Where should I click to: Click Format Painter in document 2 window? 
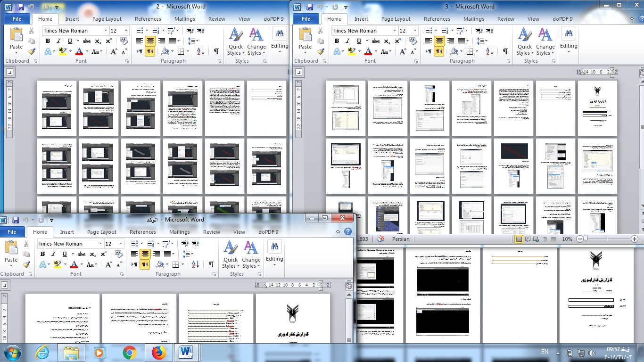click(32, 51)
